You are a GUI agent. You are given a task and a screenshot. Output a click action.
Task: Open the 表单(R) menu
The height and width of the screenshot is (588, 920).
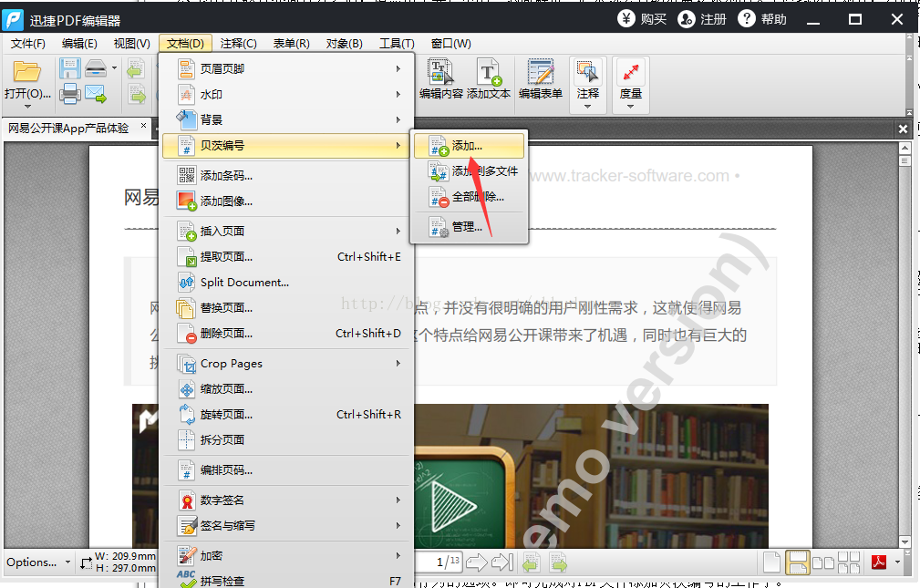[291, 44]
